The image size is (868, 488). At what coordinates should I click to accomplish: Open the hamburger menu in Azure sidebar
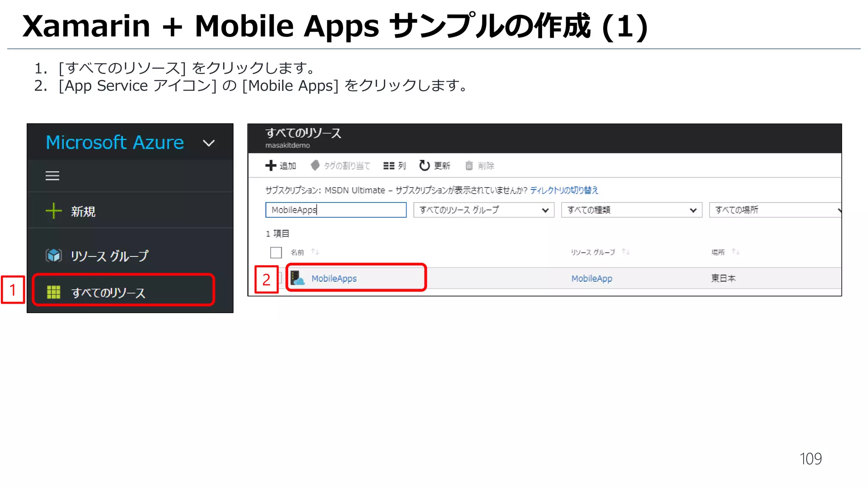coord(53,176)
